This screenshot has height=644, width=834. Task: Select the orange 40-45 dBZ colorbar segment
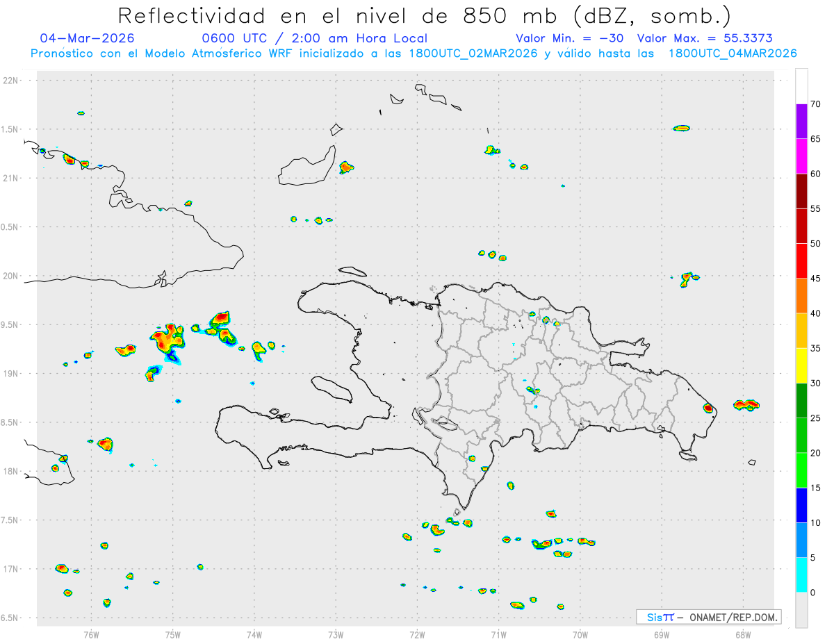tap(801, 296)
